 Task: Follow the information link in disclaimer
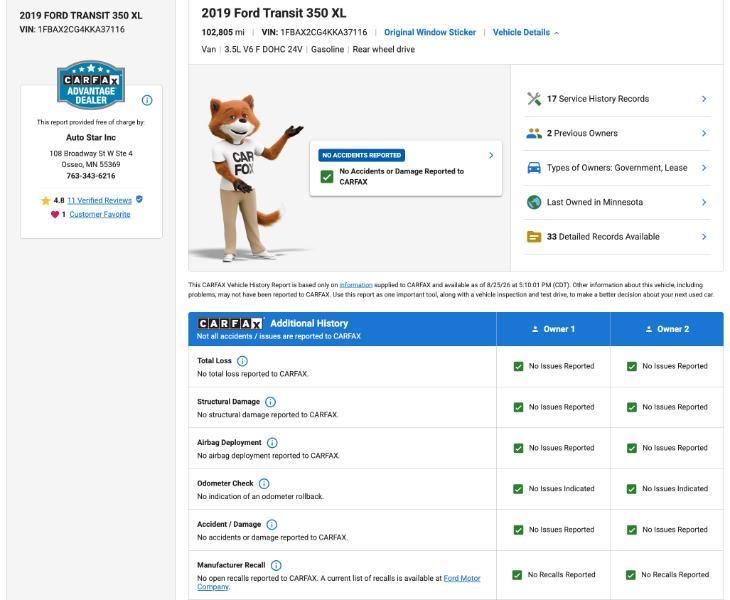click(356, 285)
